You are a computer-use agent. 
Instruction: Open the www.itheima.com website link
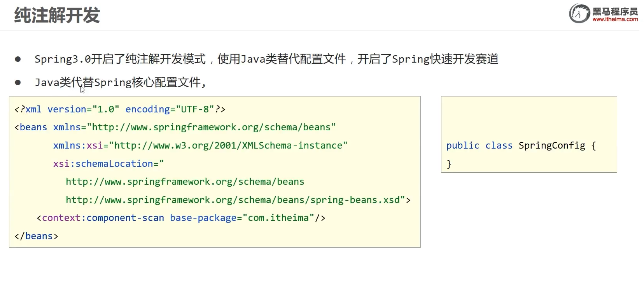click(615, 19)
